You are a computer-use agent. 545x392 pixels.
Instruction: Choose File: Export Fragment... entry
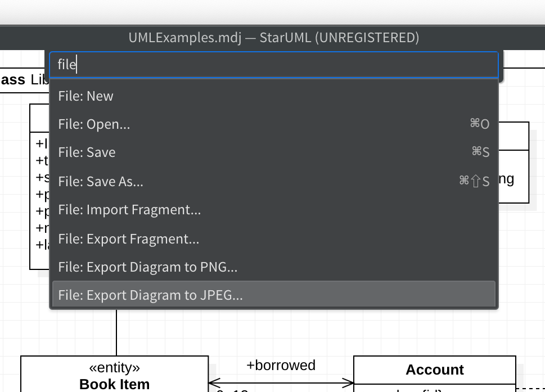click(273, 239)
